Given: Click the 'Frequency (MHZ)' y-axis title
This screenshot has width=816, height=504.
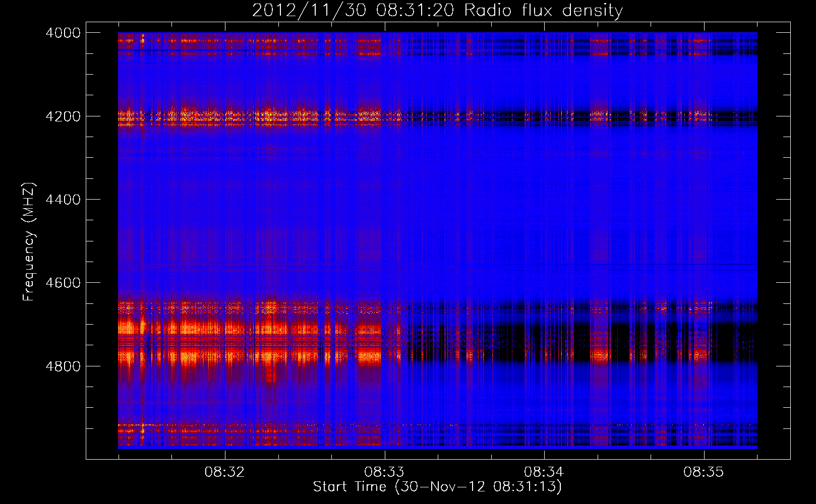Looking at the screenshot, I should 29,242.
